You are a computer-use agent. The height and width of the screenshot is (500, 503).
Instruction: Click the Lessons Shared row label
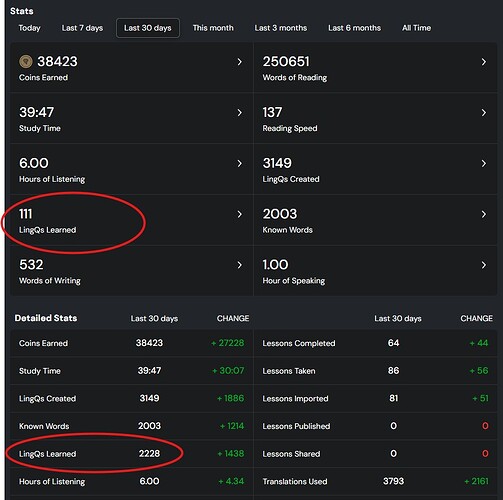(291, 454)
